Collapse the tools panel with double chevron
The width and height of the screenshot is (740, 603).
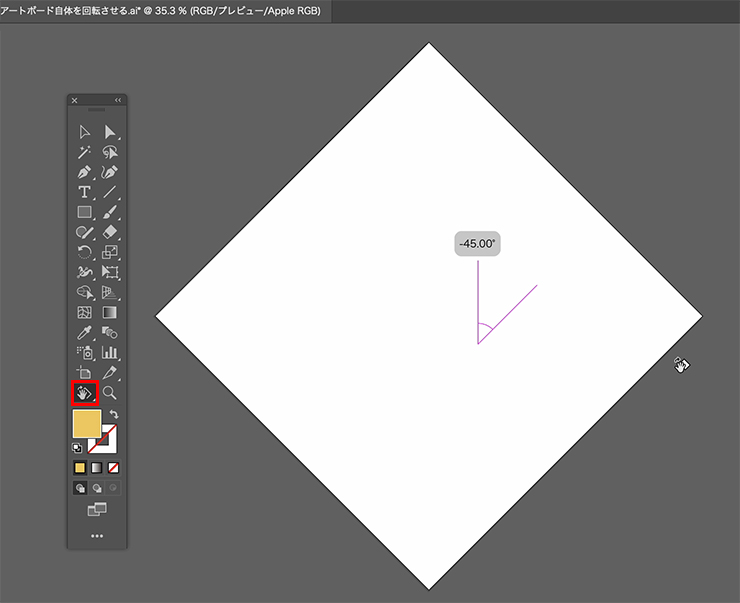pyautogui.click(x=118, y=100)
